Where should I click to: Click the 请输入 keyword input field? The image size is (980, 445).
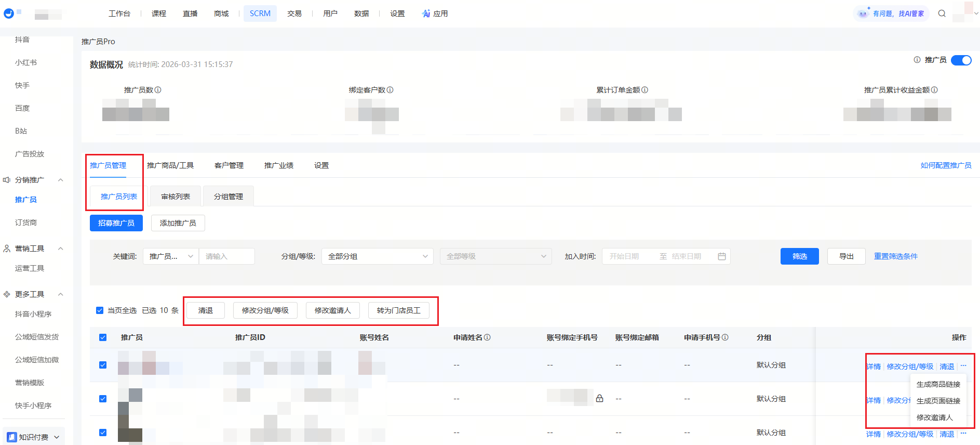tap(227, 256)
